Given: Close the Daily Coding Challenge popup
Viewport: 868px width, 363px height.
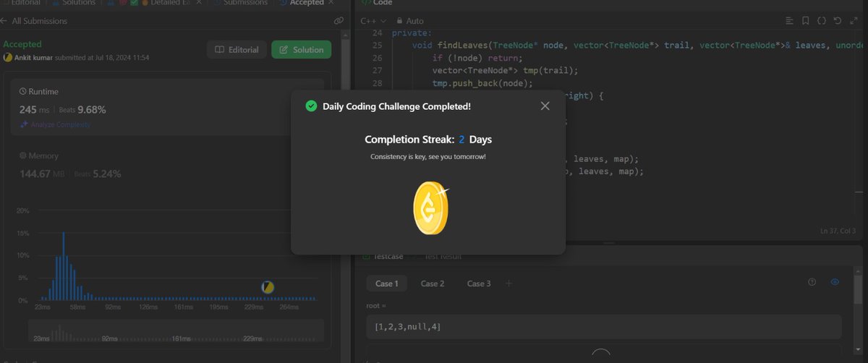Looking at the screenshot, I should pos(545,106).
